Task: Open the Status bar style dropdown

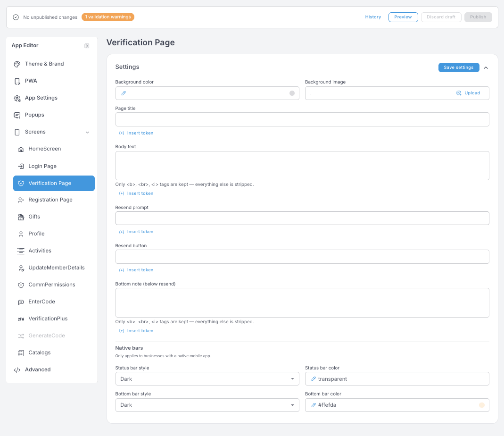Action: (207, 379)
